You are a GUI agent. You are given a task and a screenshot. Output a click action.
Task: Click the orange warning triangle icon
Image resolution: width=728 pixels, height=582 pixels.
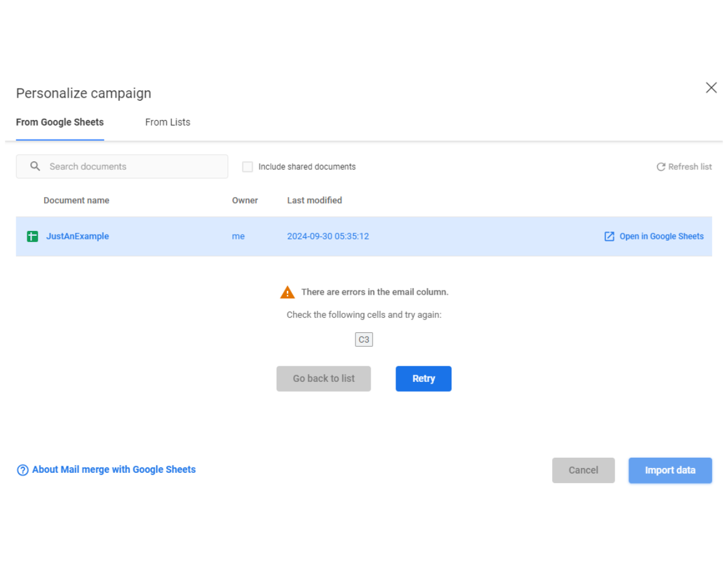pos(288,292)
